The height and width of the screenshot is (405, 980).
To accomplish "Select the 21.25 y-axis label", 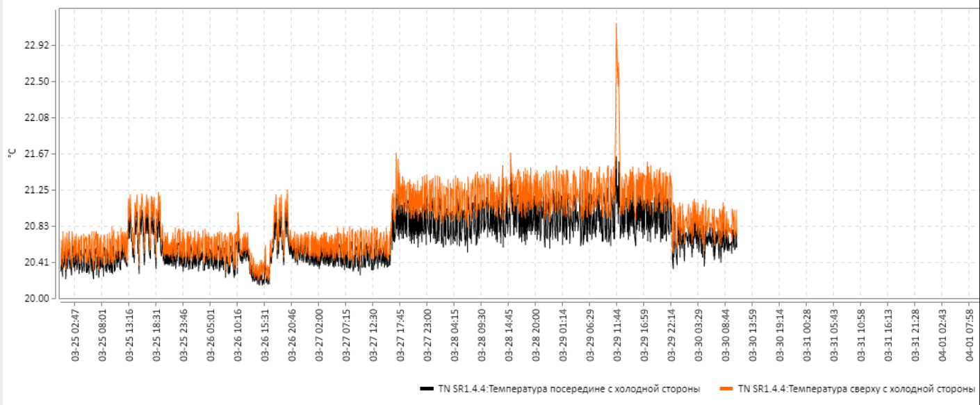I will [36, 190].
